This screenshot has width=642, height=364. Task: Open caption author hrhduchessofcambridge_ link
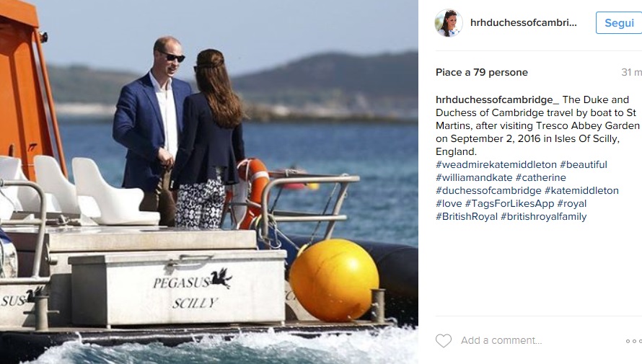(497, 99)
